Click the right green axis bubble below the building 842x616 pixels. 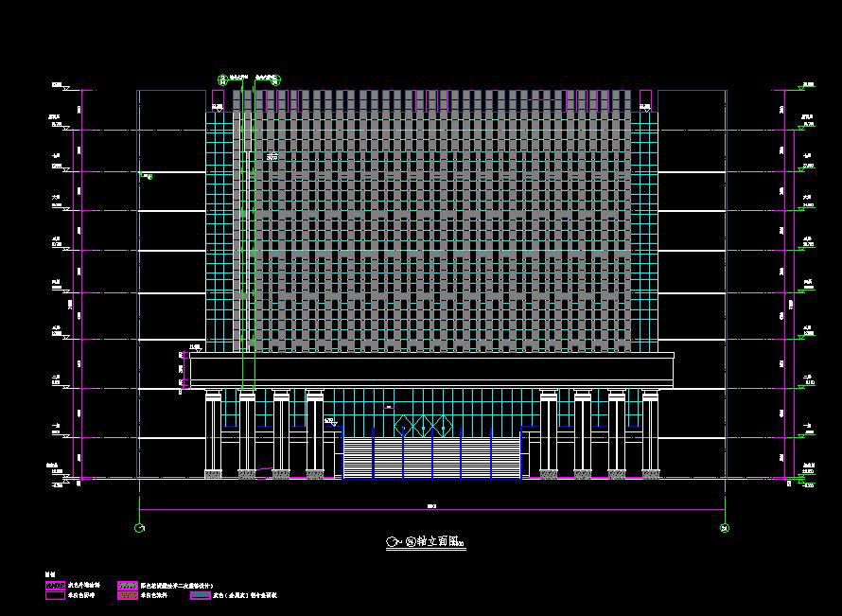[x=725, y=528]
